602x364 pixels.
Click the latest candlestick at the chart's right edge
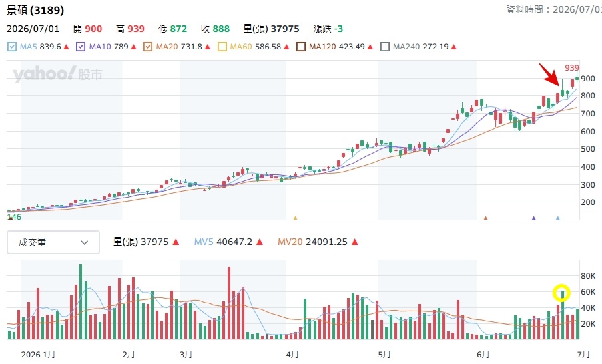(x=577, y=78)
